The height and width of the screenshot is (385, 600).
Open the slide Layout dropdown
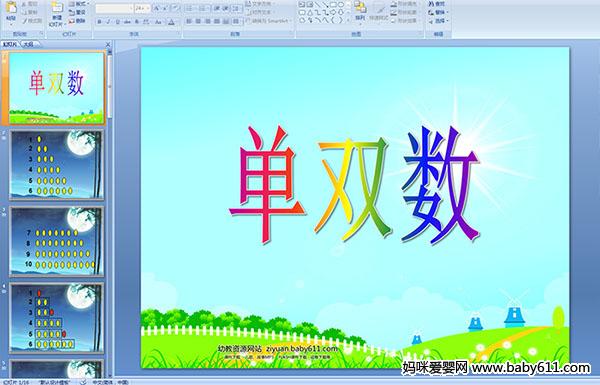pos(79,4)
